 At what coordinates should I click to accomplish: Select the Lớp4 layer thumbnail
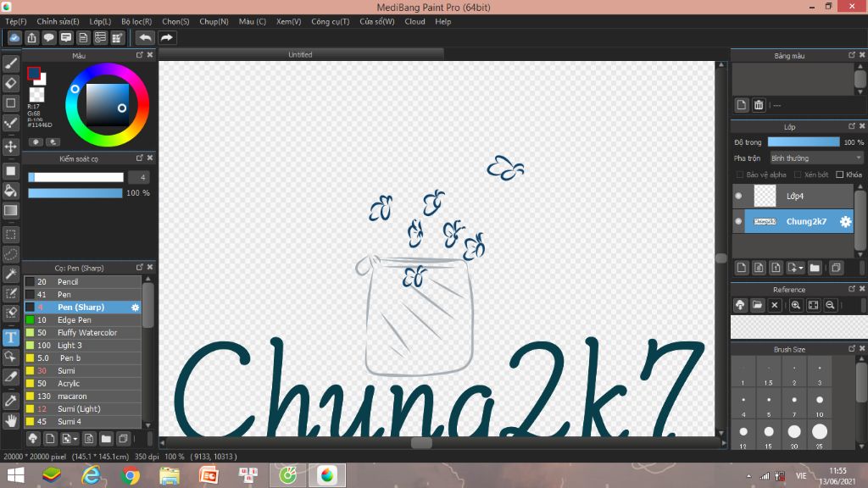click(765, 196)
